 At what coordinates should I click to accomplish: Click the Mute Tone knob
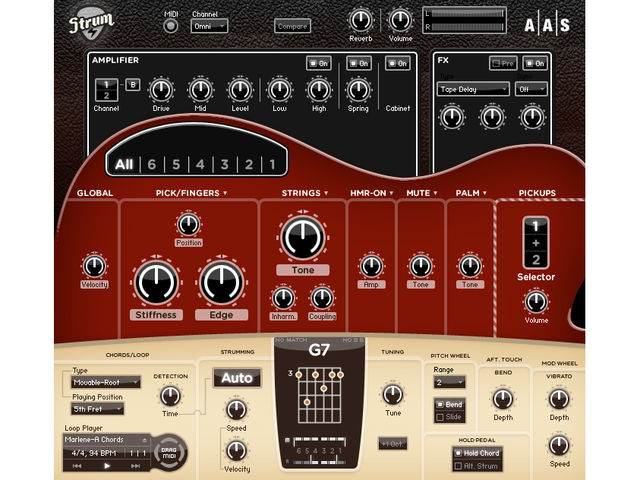[x=420, y=266]
